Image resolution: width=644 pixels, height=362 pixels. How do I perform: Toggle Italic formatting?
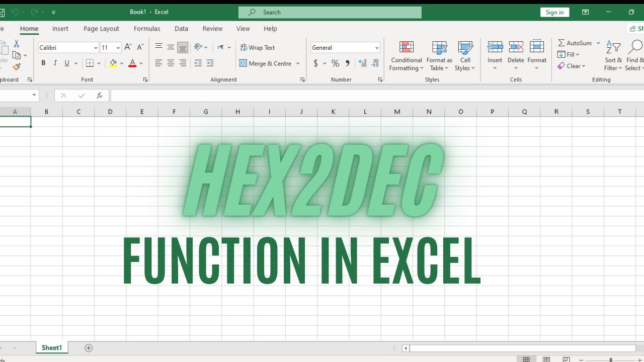[55, 63]
